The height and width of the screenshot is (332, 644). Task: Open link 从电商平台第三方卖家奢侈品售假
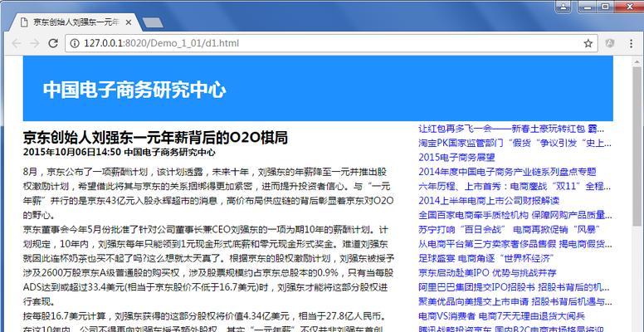tap(515, 244)
